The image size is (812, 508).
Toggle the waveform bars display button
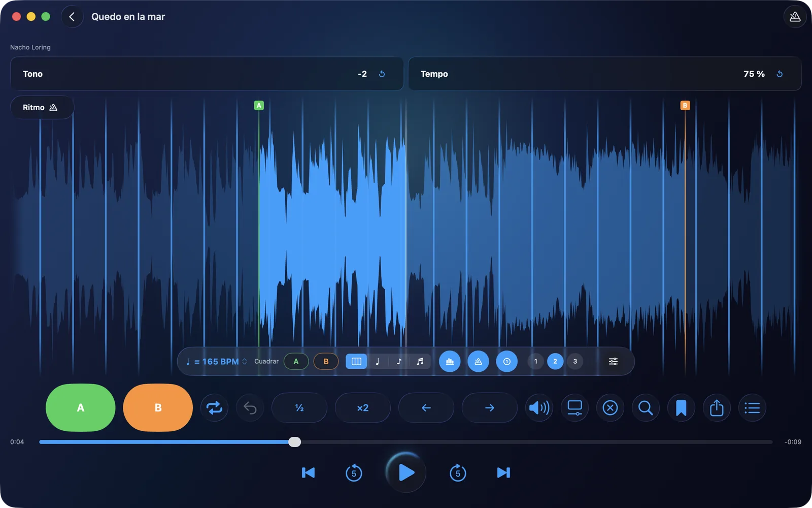450,362
